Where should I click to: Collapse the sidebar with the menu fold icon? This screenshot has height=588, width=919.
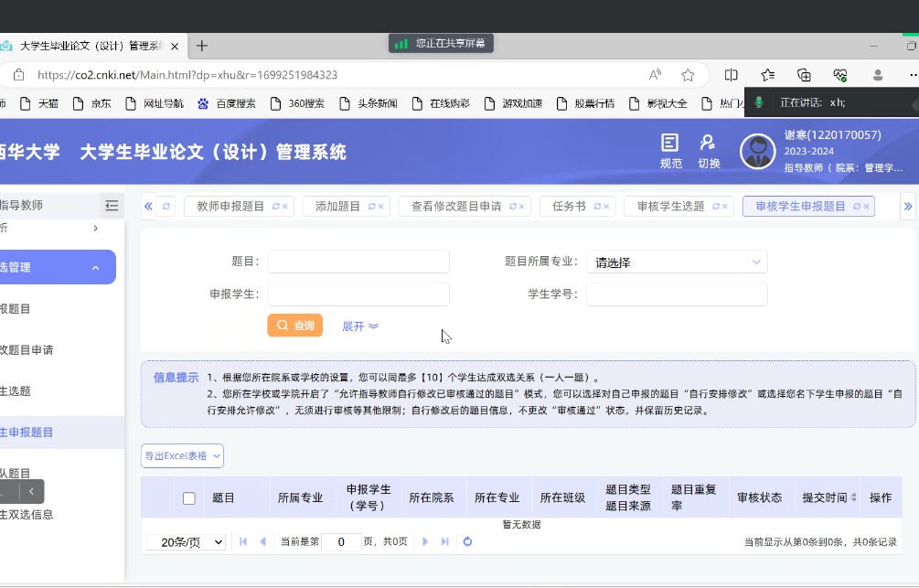[x=112, y=206]
